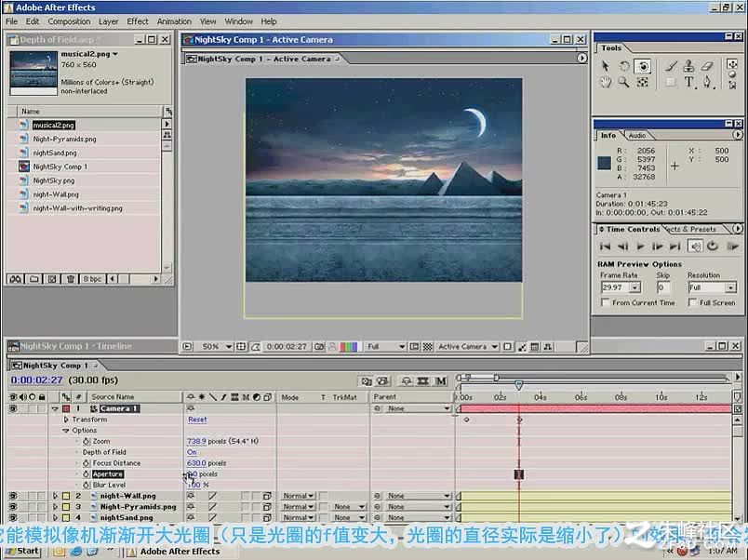Expand the night-Wall.png layer
The image size is (748, 560).
tap(55, 496)
